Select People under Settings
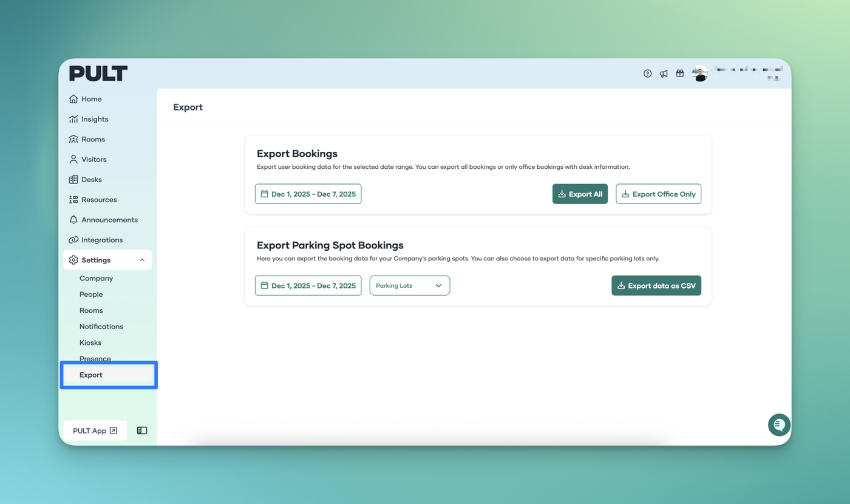 [91, 295]
